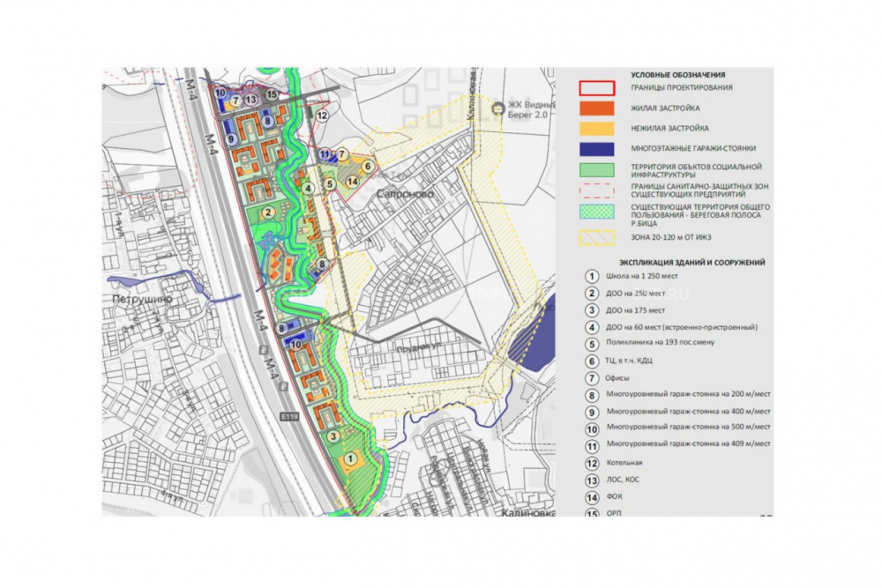The image size is (882, 588).
Task: Click legend circle 4 beside ДОО на 60 мест
Action: click(x=591, y=327)
